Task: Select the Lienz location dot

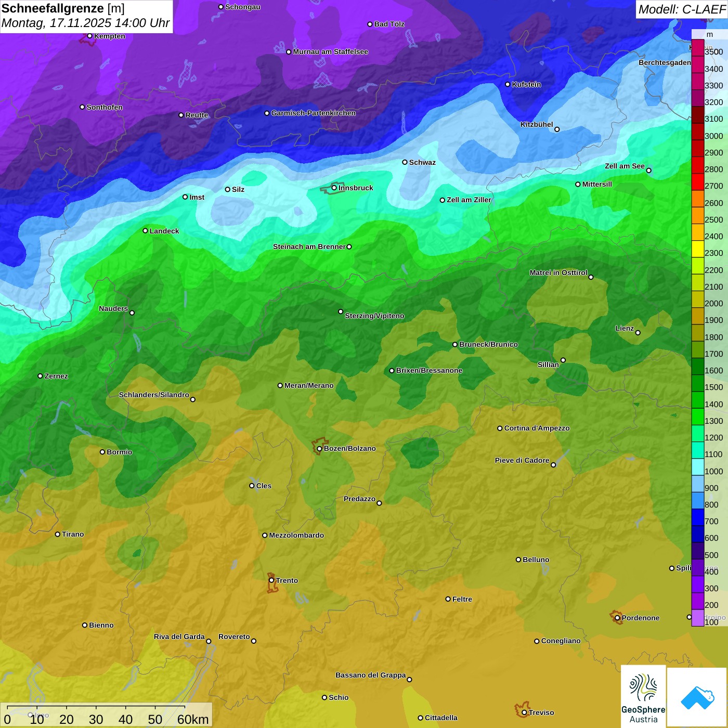Action: 638,333
